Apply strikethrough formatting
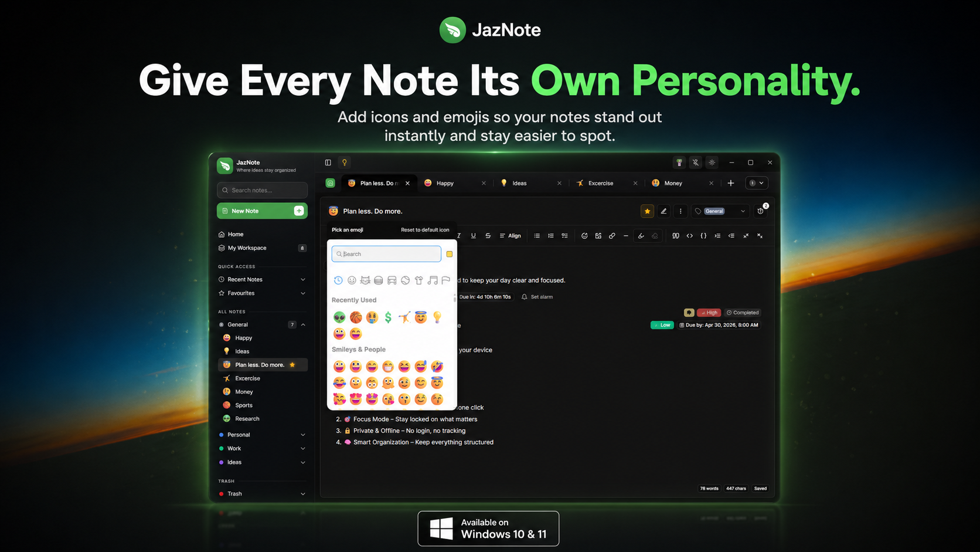The width and height of the screenshot is (980, 552). (x=488, y=236)
